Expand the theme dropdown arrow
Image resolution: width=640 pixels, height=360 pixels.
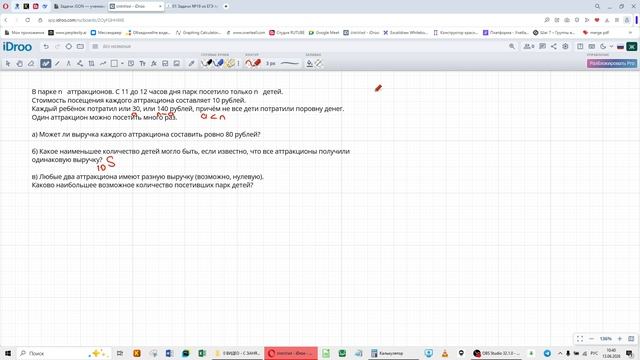[x=611, y=47]
